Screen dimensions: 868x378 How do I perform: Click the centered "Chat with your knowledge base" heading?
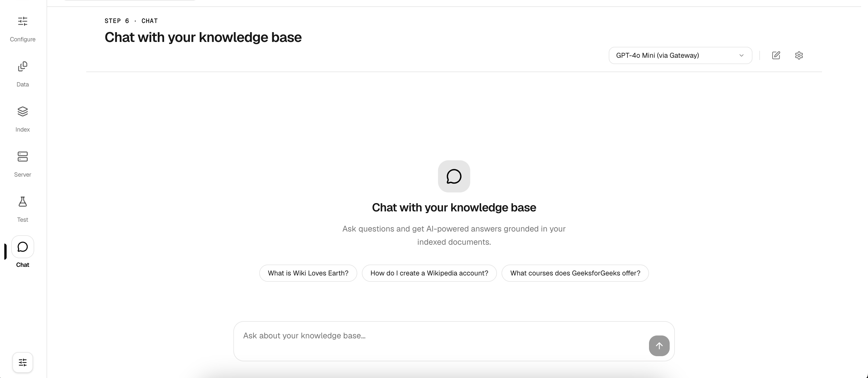(454, 207)
